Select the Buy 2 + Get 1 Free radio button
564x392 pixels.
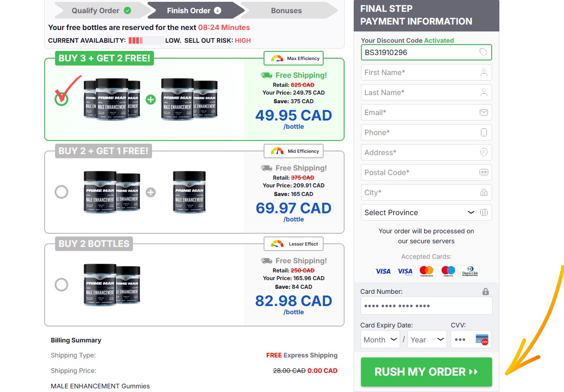click(x=61, y=192)
